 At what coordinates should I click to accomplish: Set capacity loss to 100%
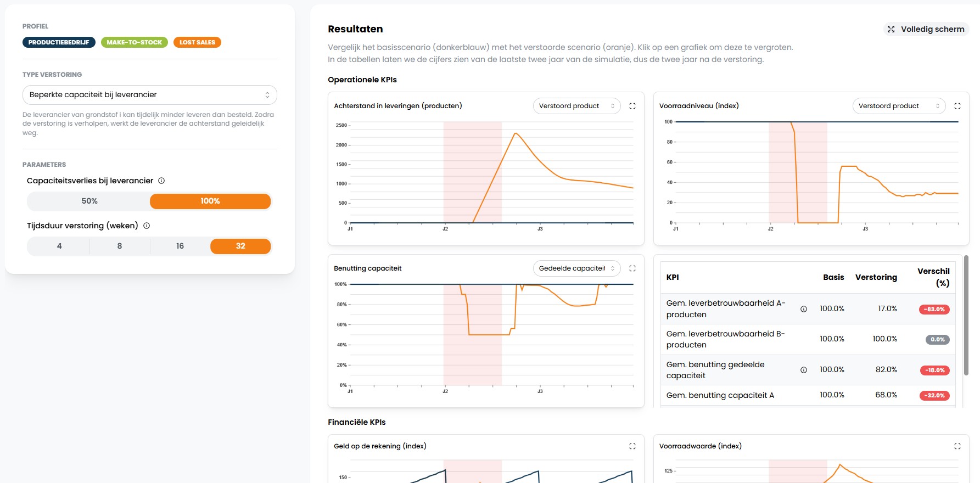click(210, 201)
